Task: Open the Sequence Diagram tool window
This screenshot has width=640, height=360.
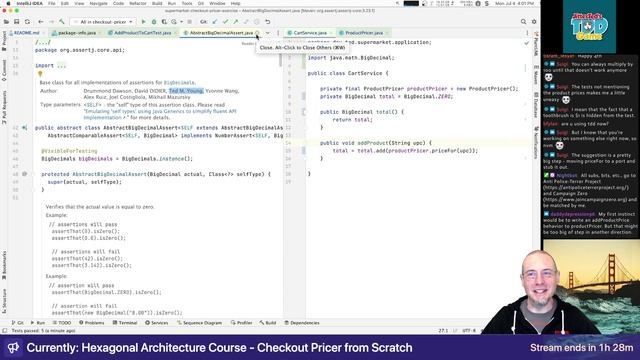Action: (200, 322)
